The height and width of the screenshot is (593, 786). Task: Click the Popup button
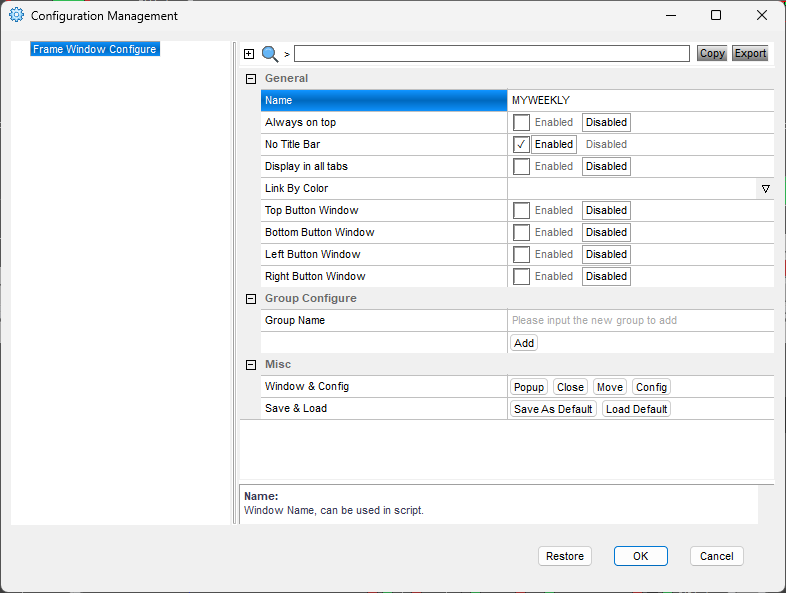[x=529, y=387]
